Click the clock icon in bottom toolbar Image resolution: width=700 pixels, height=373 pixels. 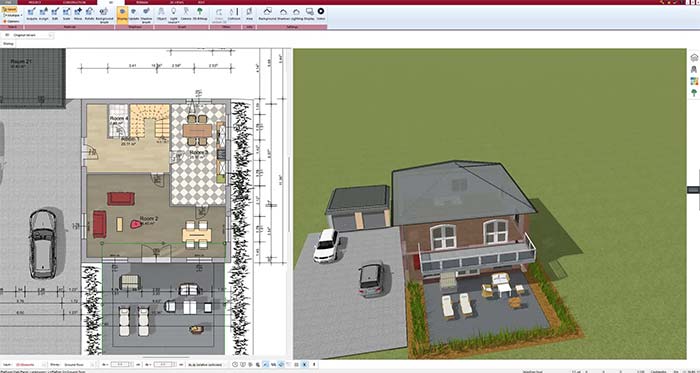[x=235, y=365]
